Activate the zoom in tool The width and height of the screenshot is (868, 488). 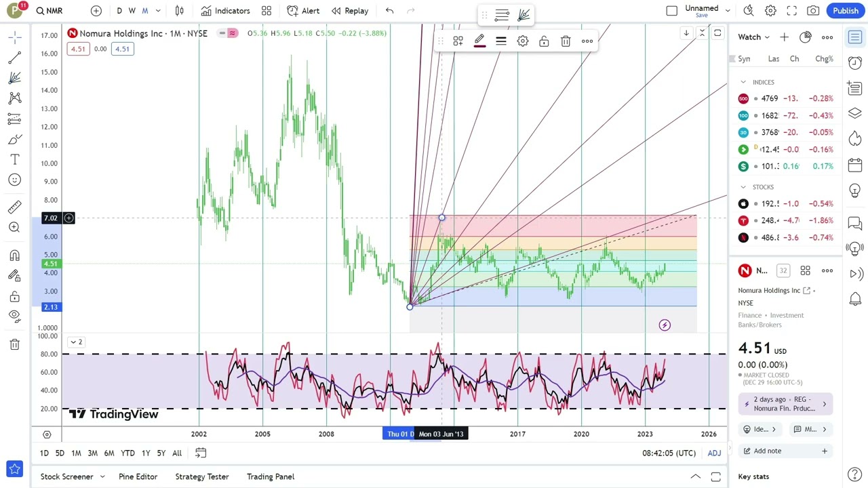click(15, 227)
